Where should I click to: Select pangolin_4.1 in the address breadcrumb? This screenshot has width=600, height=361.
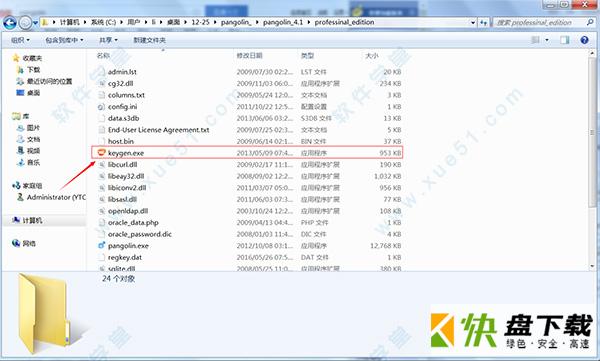coord(283,22)
